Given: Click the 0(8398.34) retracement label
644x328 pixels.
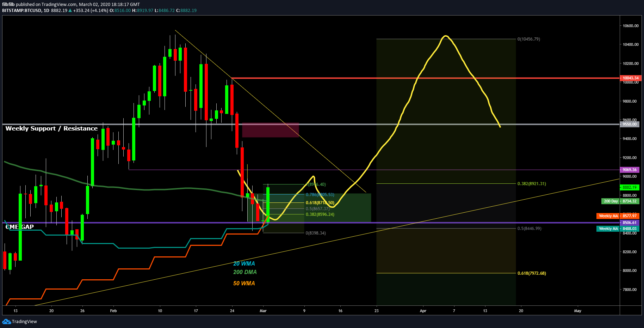Looking at the screenshot, I should [316, 233].
